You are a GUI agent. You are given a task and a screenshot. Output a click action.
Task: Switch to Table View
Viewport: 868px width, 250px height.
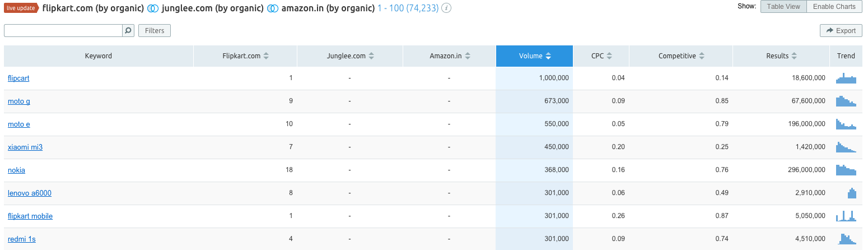tap(784, 7)
